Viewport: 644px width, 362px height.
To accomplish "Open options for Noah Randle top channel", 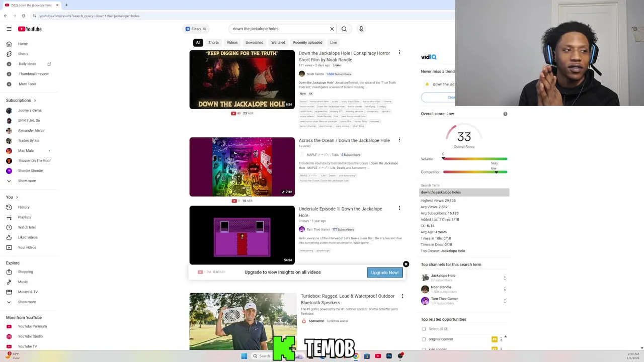I will click(x=505, y=289).
